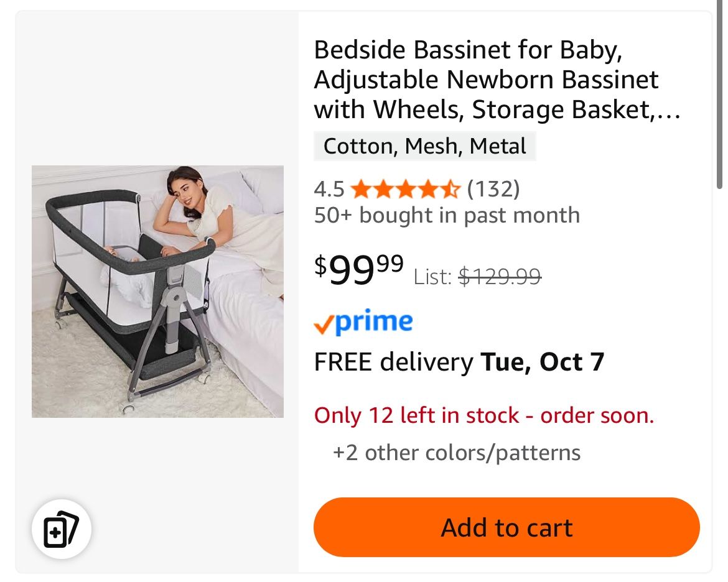Click the struck-through $129.99 list price
The image size is (728, 582).
pyautogui.click(x=500, y=276)
